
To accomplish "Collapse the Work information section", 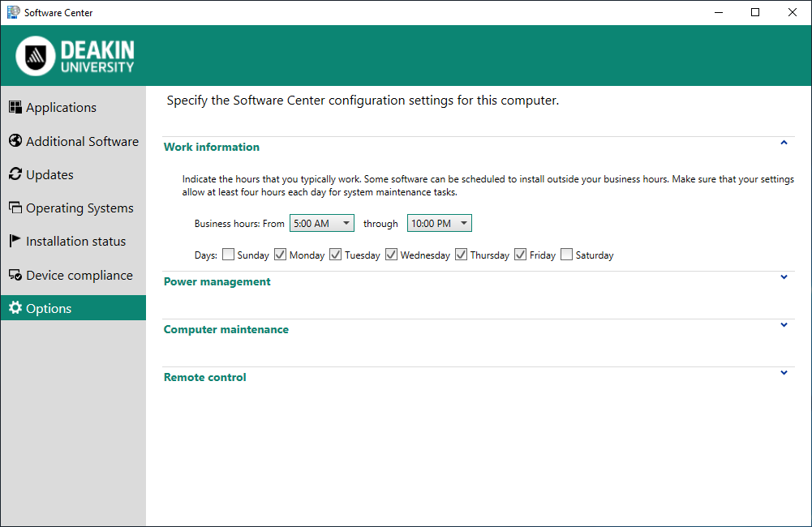I will pos(784,142).
